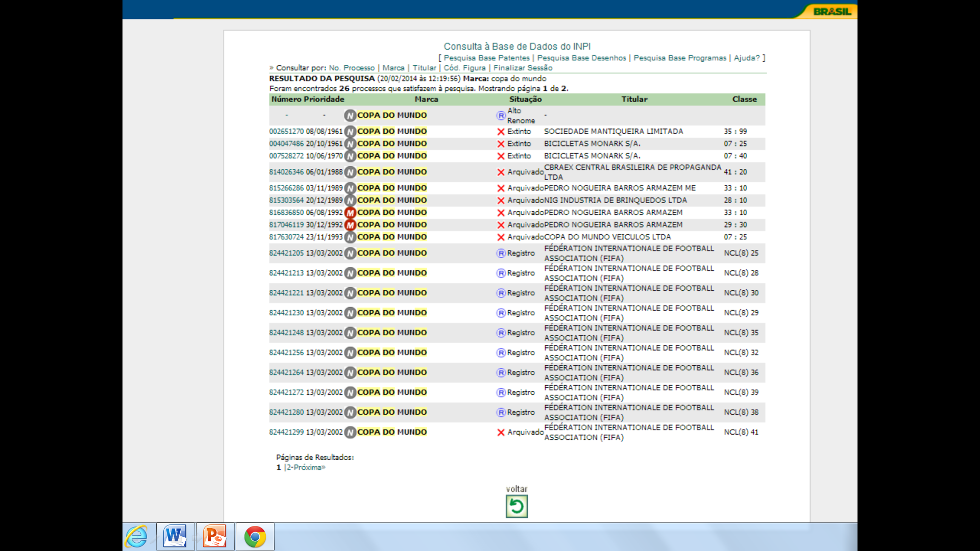Open the Pesquisa Base Programas link
980x551 pixels.
tap(679, 58)
